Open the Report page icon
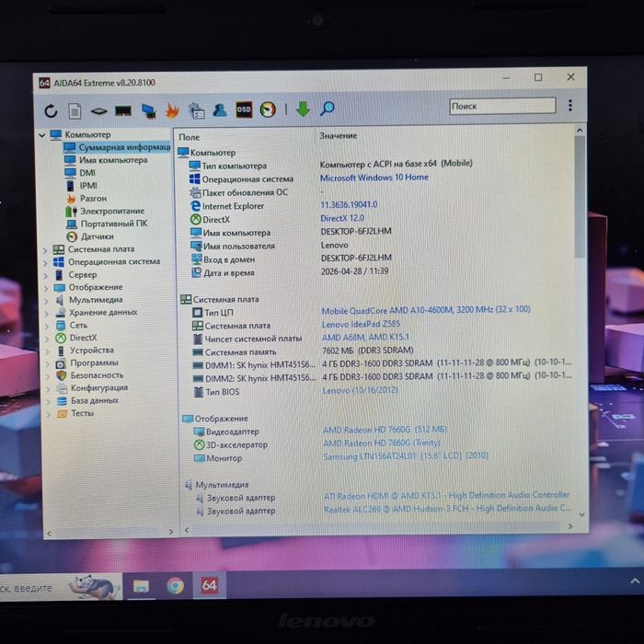 (x=75, y=111)
